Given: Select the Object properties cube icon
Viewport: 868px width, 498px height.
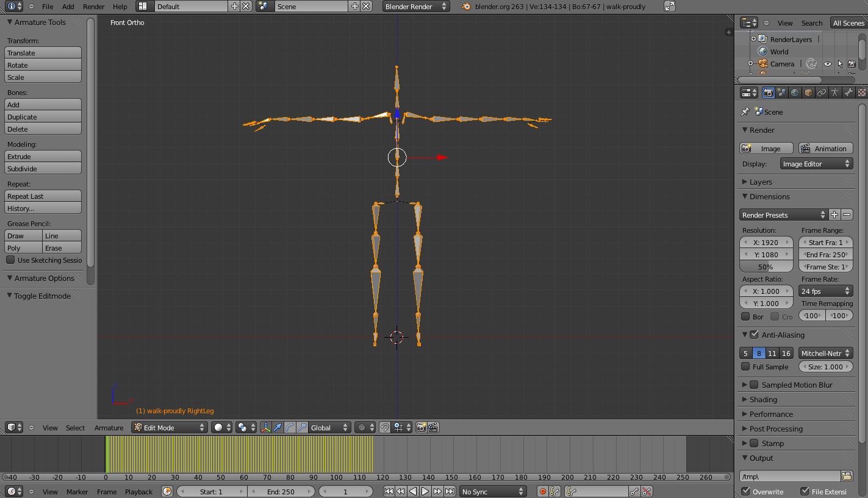Looking at the screenshot, I should [x=808, y=93].
